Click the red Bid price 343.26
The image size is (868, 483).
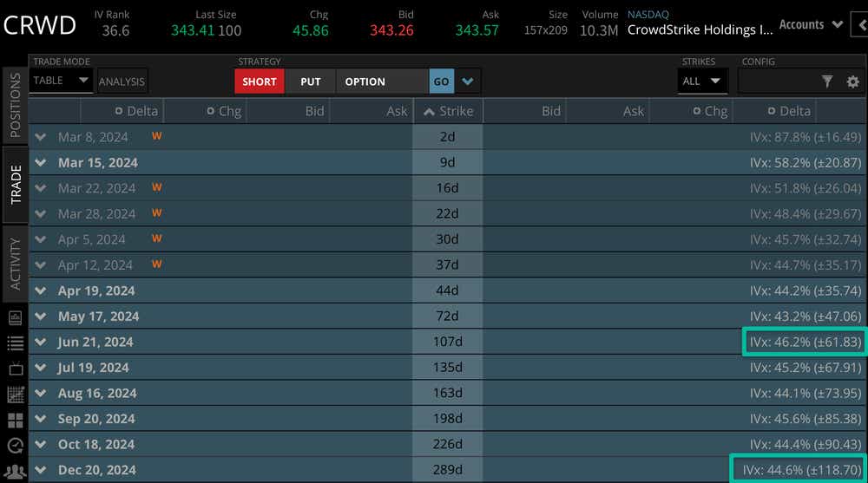[x=391, y=30]
